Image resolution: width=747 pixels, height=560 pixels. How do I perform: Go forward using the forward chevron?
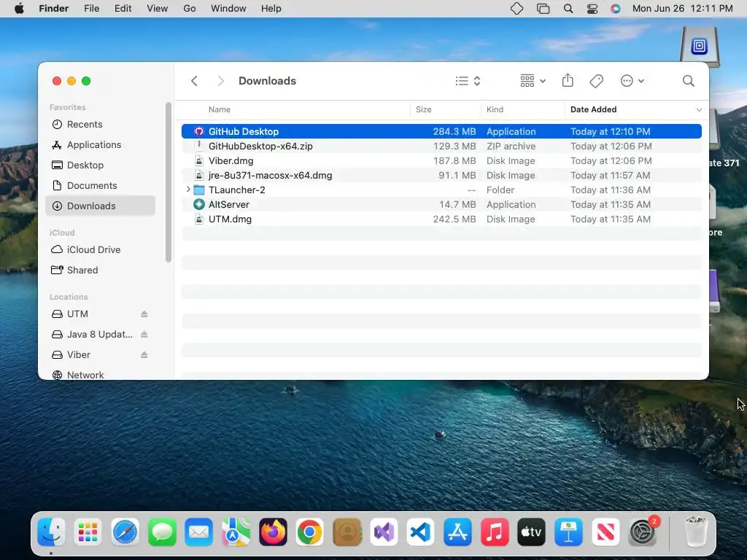pos(220,81)
